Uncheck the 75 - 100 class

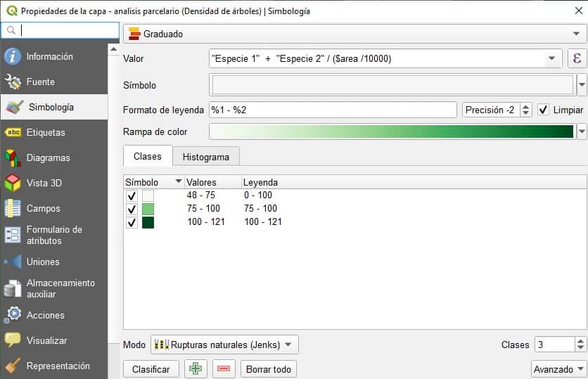[x=132, y=209]
